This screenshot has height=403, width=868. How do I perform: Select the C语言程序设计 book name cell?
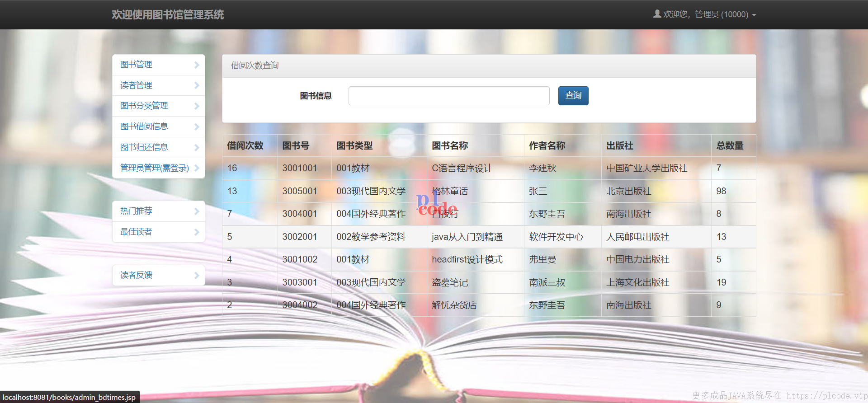click(x=475, y=169)
